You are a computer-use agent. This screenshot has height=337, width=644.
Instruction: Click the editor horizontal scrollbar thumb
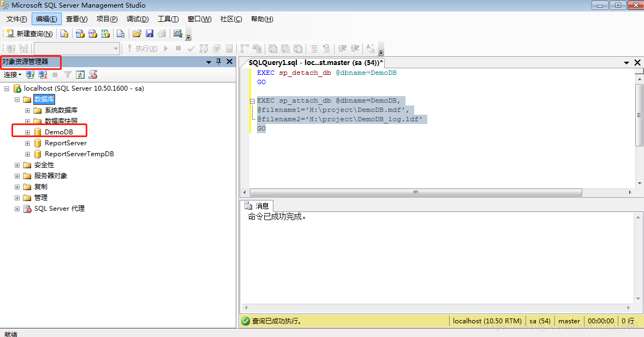tap(416, 192)
